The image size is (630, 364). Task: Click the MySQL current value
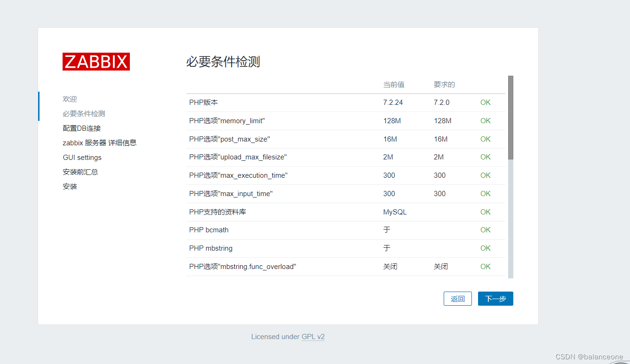pos(395,212)
